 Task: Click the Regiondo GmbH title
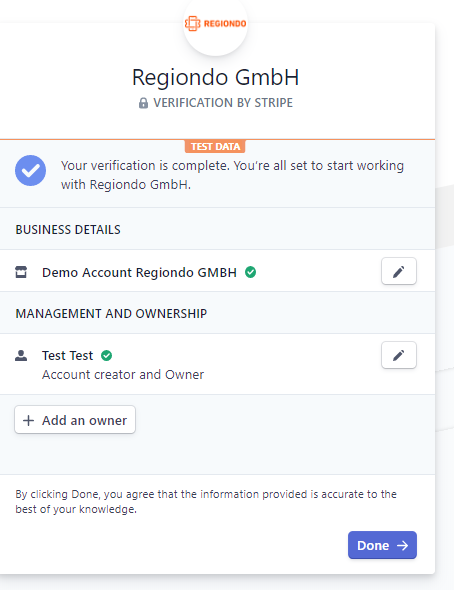pos(216,78)
